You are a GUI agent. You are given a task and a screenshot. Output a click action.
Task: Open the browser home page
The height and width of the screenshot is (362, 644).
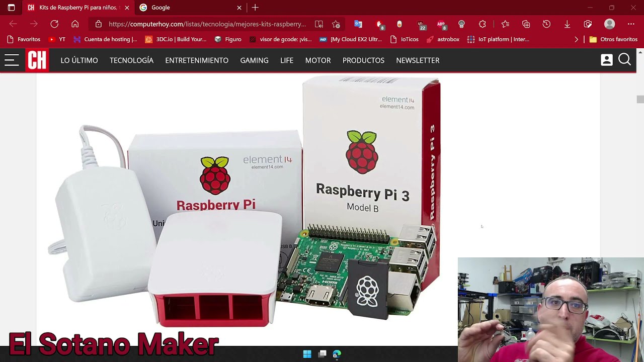pos(75,24)
